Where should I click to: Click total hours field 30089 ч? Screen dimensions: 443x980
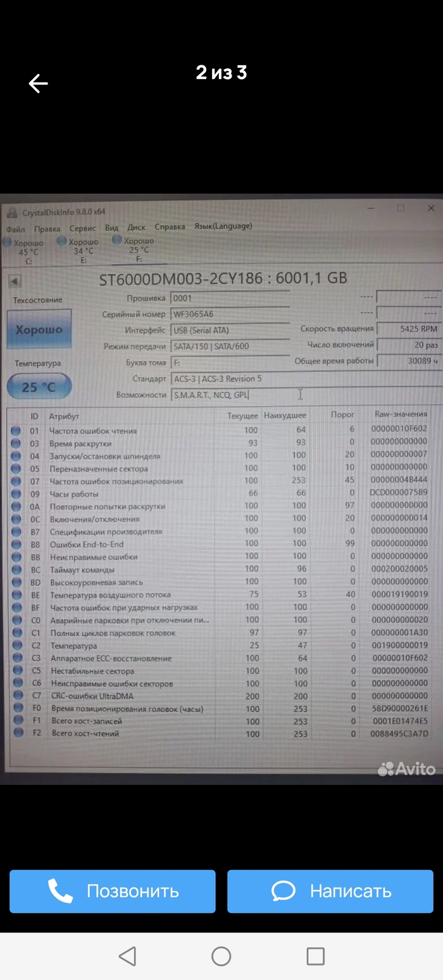pos(409,361)
